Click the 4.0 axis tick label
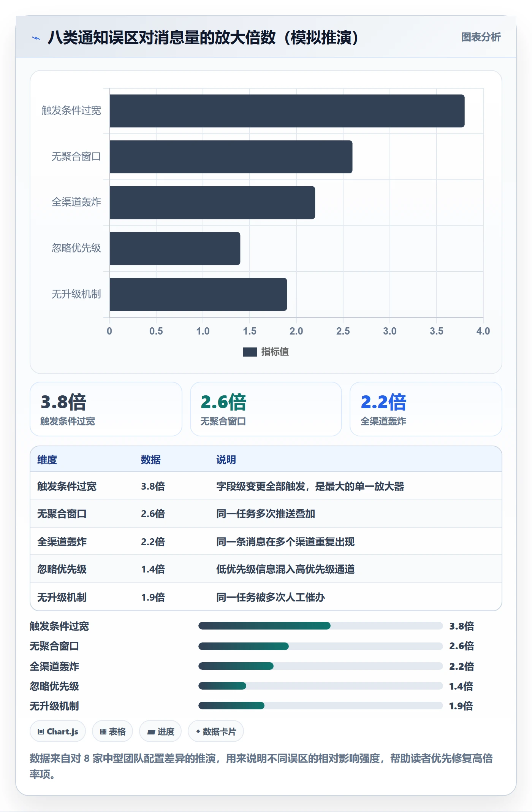Screen dimensions: 532x812 (x=483, y=331)
